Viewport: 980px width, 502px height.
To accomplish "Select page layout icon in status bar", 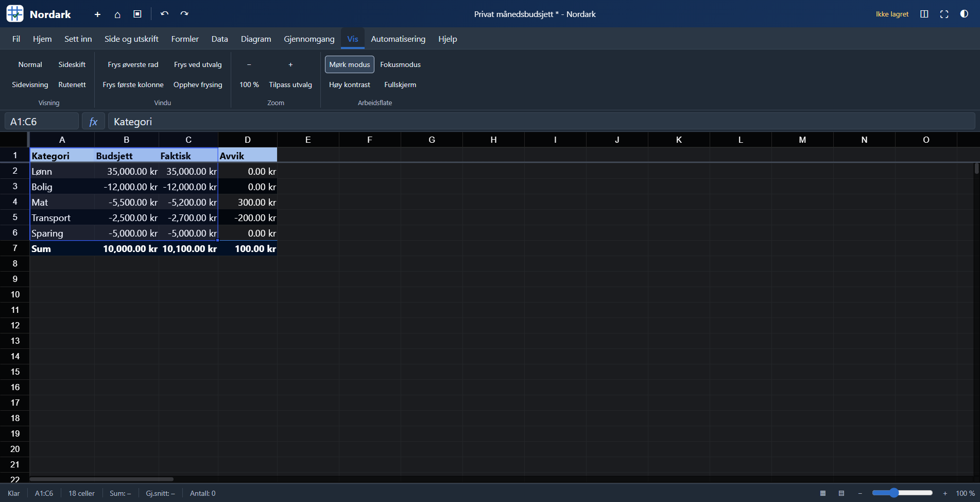I will (841, 493).
